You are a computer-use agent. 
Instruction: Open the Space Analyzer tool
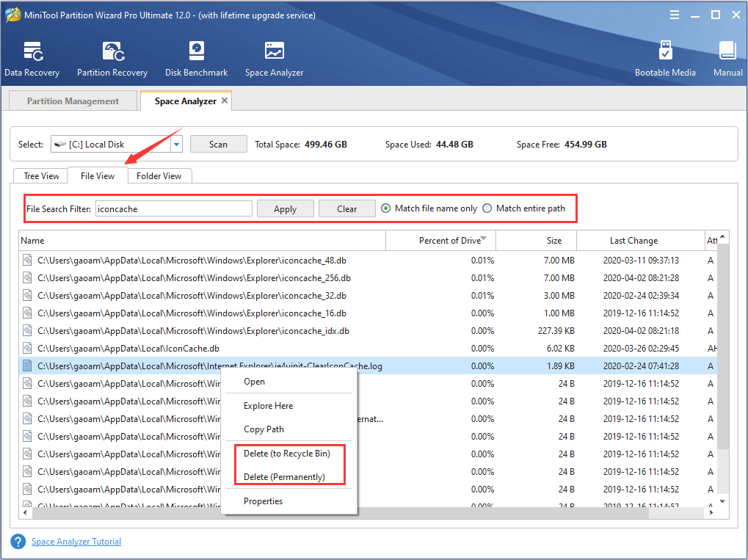tap(273, 59)
